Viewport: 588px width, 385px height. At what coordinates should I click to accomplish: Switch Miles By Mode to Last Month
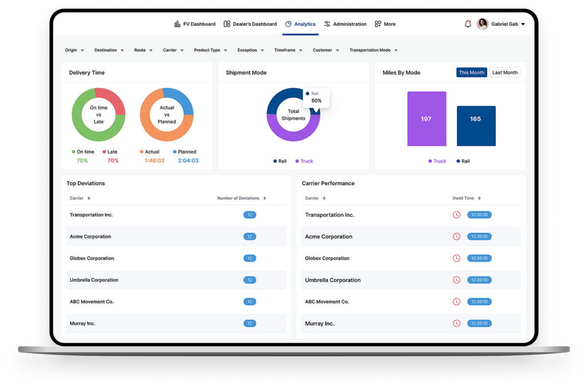505,72
